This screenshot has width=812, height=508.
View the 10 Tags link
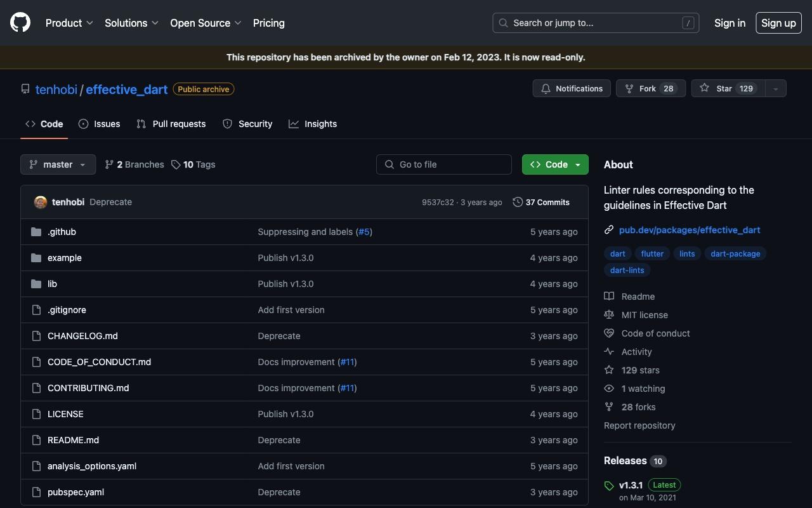[193, 164]
